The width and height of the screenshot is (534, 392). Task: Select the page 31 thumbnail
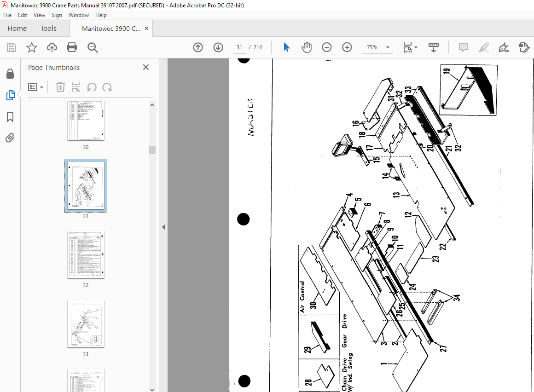point(86,186)
